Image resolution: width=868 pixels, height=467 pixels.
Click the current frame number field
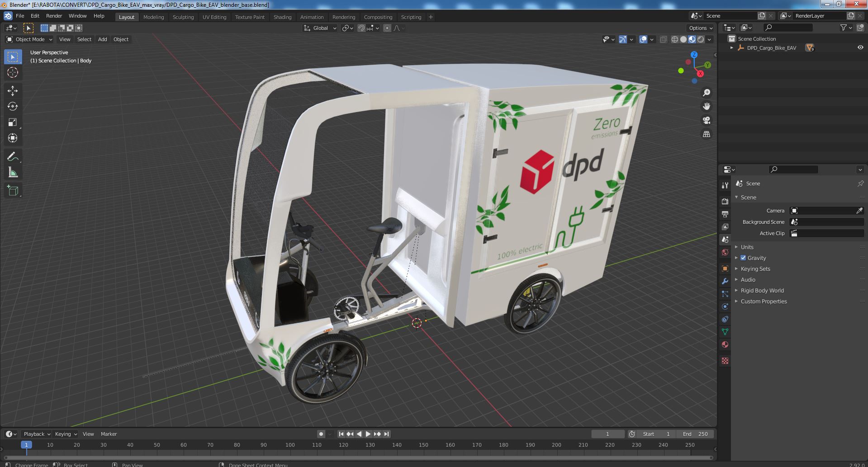tap(607, 434)
